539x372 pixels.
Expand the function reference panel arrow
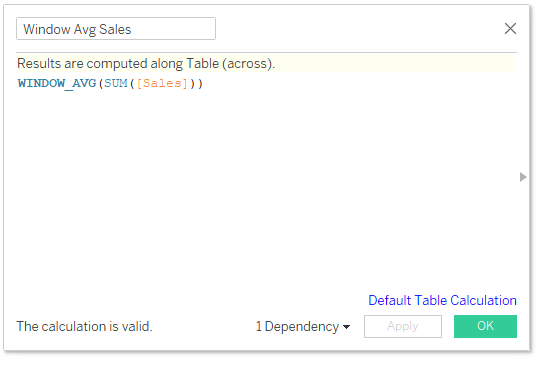point(523,177)
